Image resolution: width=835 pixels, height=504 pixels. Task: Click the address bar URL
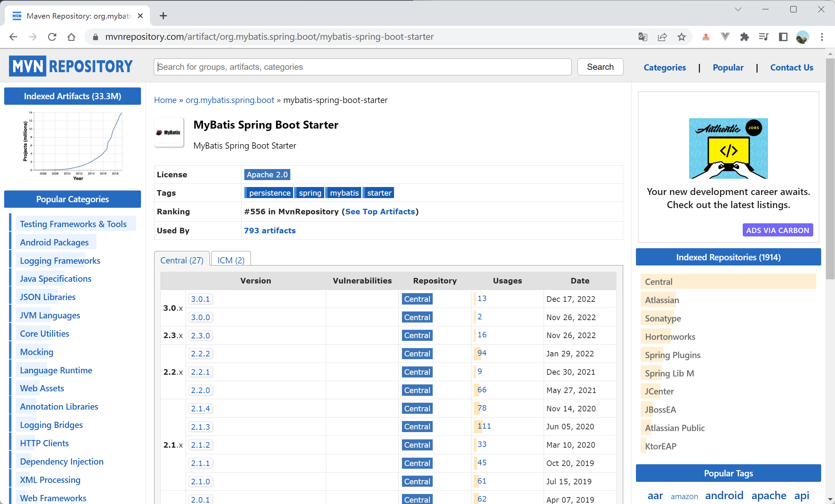point(269,37)
